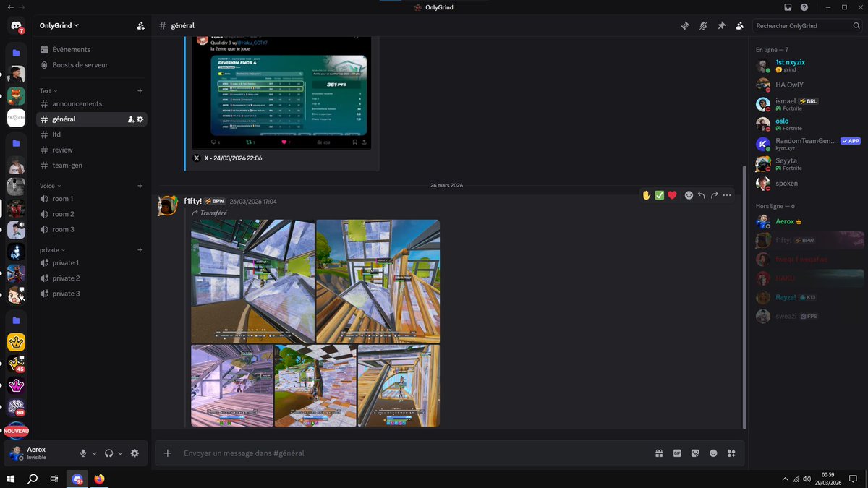Add a channel to the Voice category
This screenshot has width=868, height=488.
pos(140,186)
